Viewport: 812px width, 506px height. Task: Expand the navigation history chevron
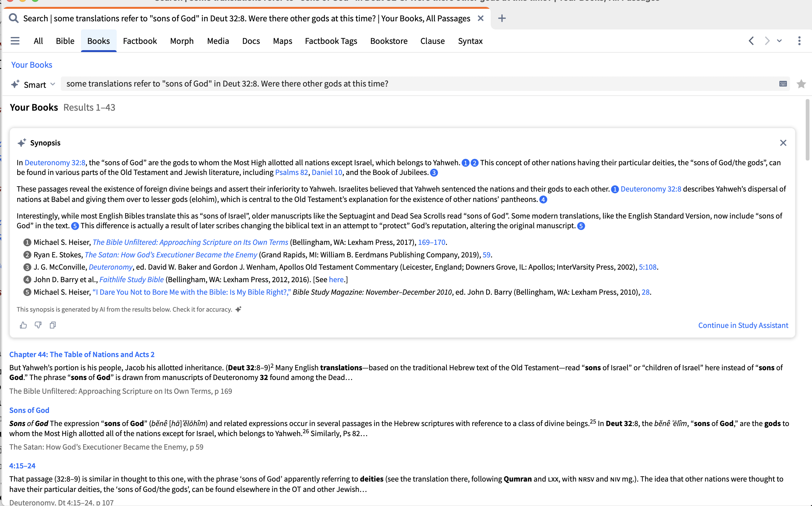[x=779, y=41]
